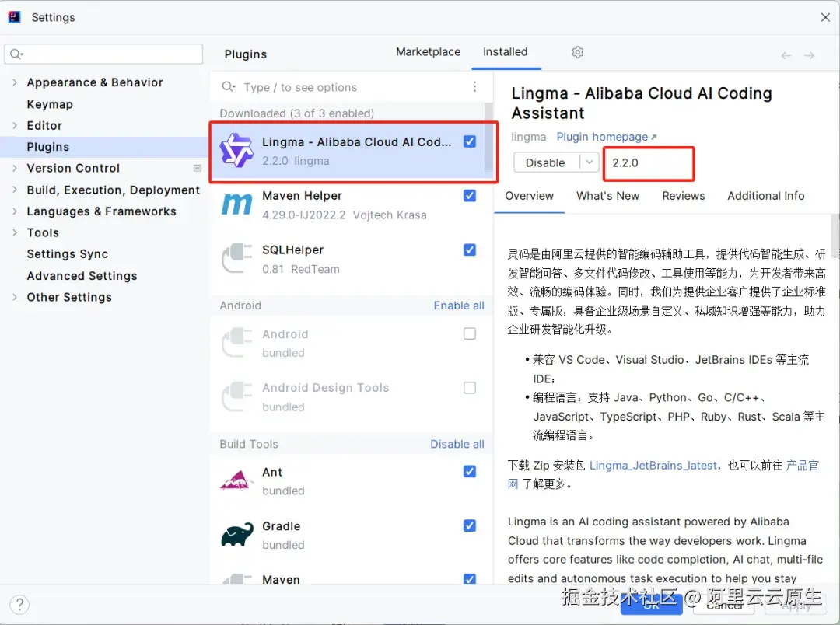The width and height of the screenshot is (840, 625).
Task: Open the Disable button dropdown arrow
Action: tap(590, 162)
